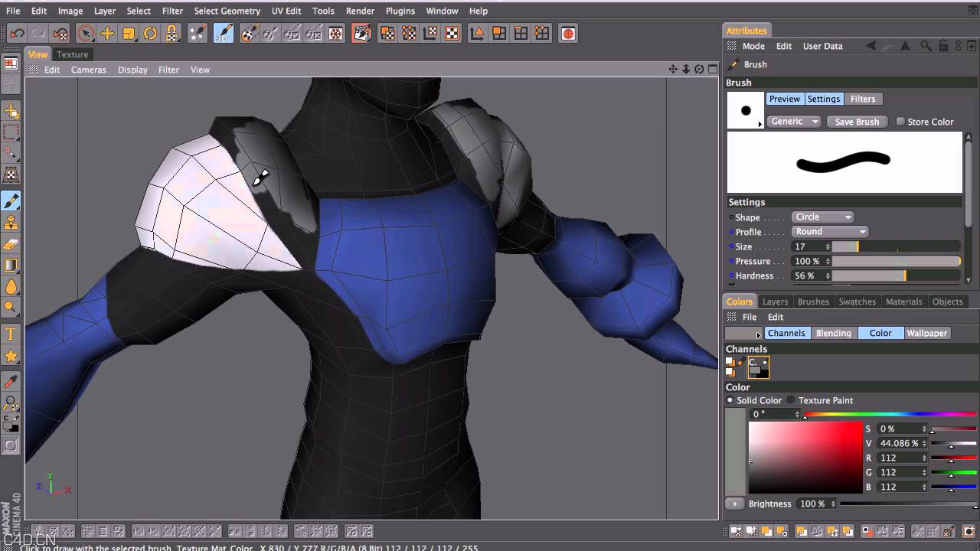Switch to the Materials tab

pos(903,302)
